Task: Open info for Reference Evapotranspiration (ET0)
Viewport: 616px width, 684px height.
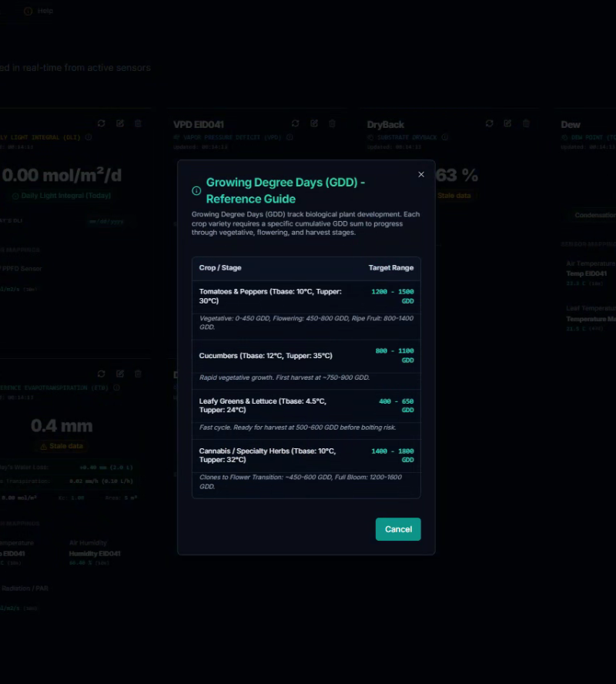Action: click(x=116, y=387)
